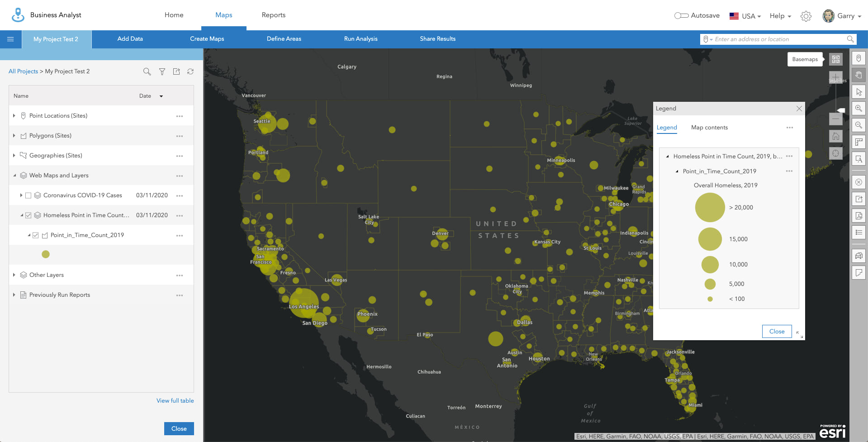Return the map to home extent
Viewport: 868px width, 442px height.
(x=835, y=136)
